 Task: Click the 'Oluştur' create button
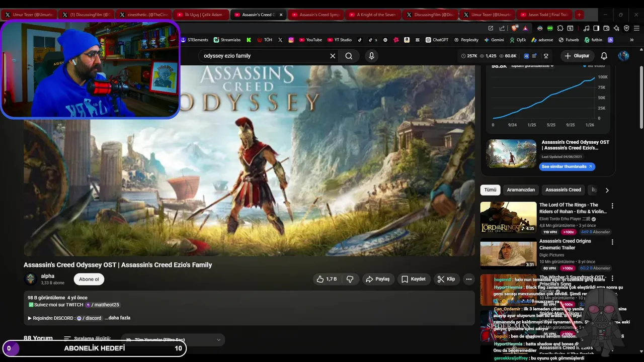coord(577,56)
